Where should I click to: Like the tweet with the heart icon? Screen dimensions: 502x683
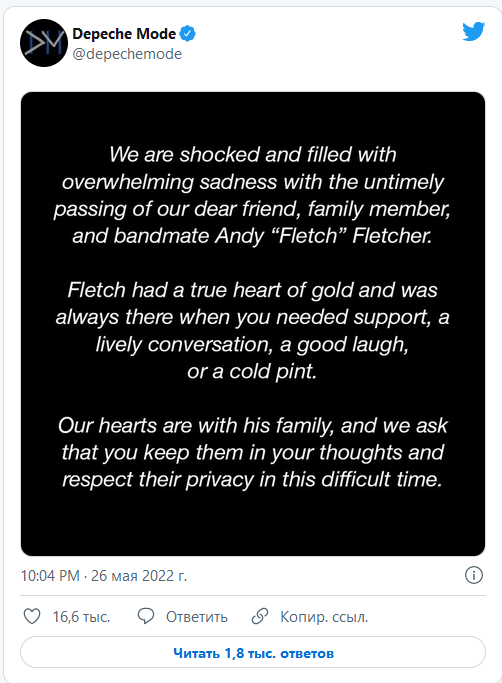32,616
